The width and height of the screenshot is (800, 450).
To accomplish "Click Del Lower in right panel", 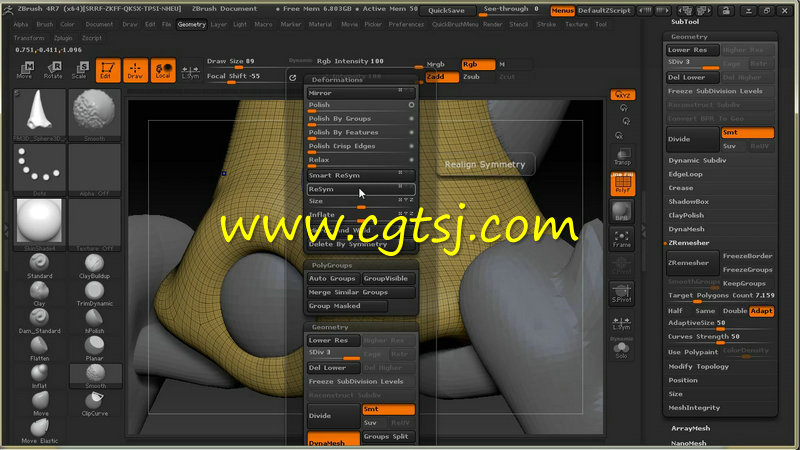I will click(692, 78).
